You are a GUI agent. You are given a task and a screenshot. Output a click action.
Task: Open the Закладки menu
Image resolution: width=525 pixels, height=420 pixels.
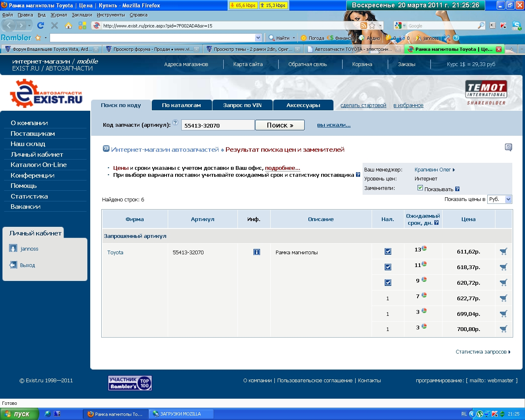[x=82, y=15]
